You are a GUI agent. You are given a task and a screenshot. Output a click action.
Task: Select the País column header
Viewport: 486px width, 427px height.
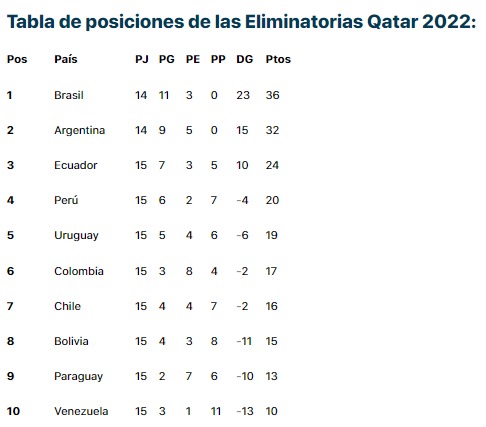[66, 59]
